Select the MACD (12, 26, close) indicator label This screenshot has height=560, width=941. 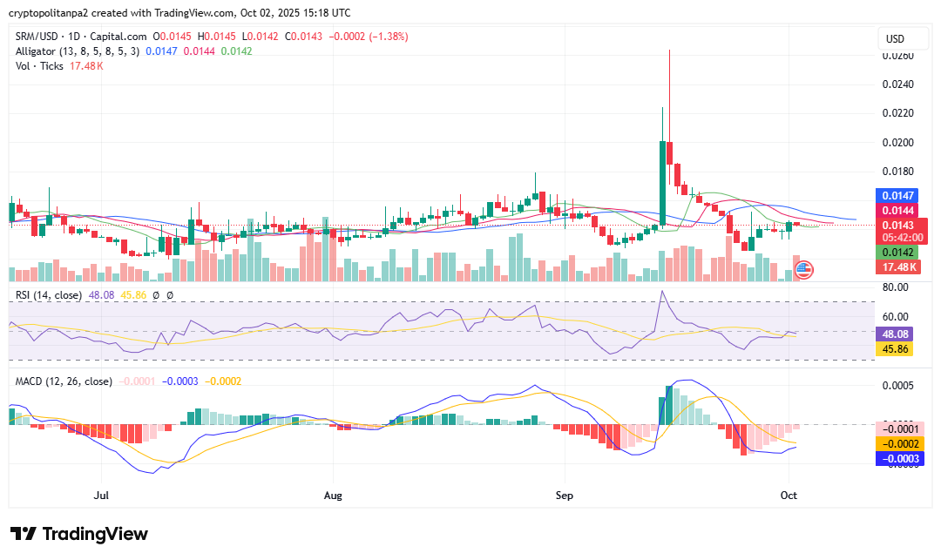point(64,381)
